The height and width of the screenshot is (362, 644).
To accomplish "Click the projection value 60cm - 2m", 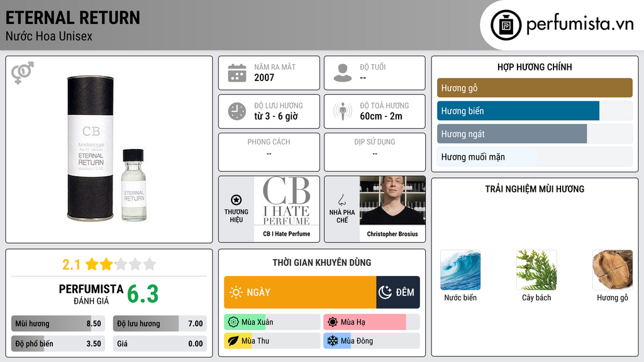I will (381, 116).
